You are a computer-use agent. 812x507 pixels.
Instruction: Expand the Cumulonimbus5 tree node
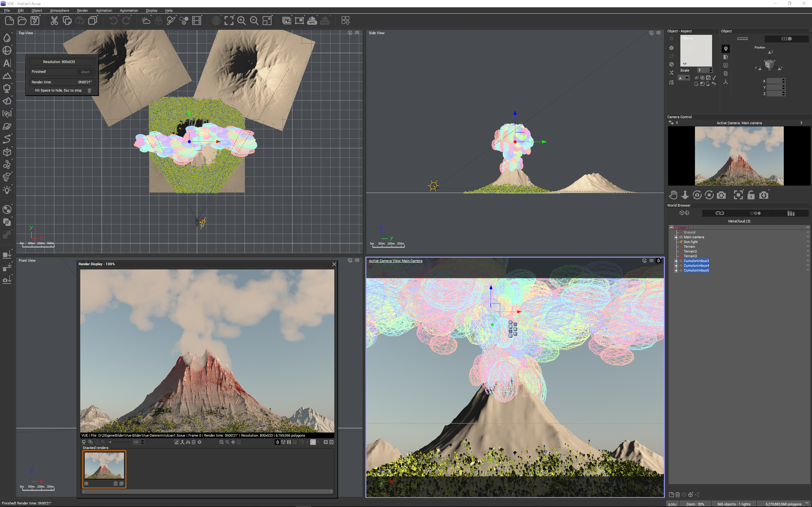pos(676,270)
